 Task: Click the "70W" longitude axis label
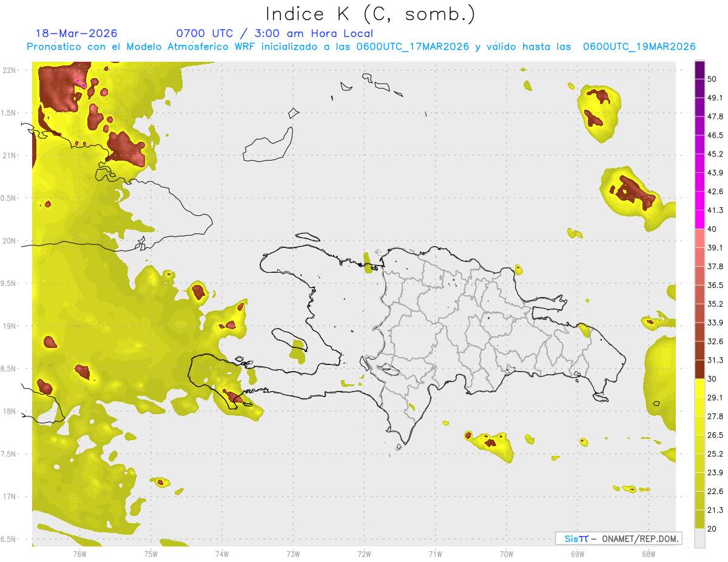pyautogui.click(x=507, y=554)
